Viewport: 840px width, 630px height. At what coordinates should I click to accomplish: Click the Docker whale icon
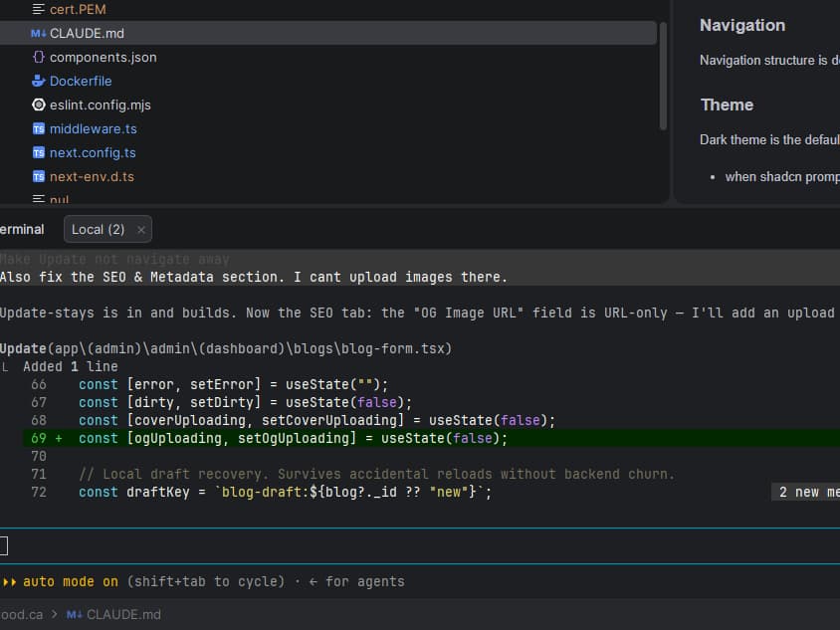(x=39, y=81)
